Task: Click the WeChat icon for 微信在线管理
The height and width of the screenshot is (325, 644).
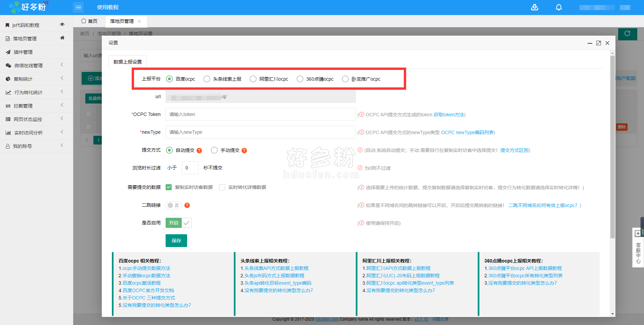Action: click(x=8, y=66)
